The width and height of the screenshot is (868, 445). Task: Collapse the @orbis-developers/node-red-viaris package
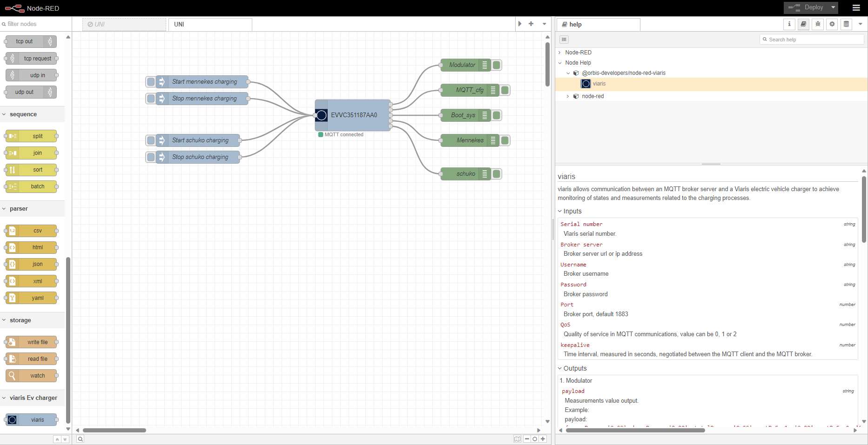568,73
